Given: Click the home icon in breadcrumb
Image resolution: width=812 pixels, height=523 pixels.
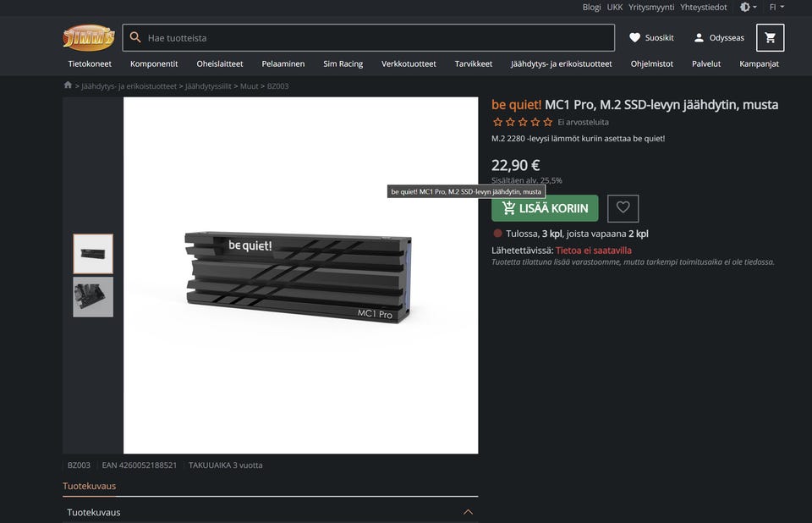Looking at the screenshot, I should tap(68, 85).
